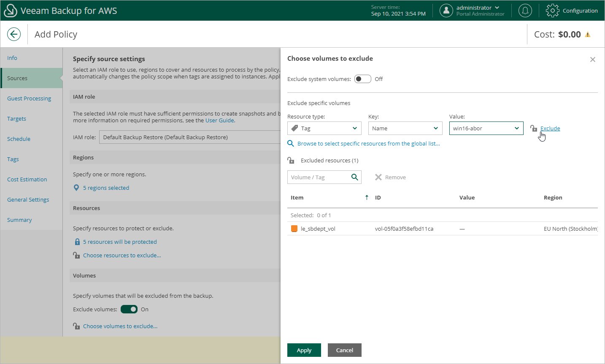Click Choose volumes to exclude link
The image size is (605, 364).
pos(120,326)
